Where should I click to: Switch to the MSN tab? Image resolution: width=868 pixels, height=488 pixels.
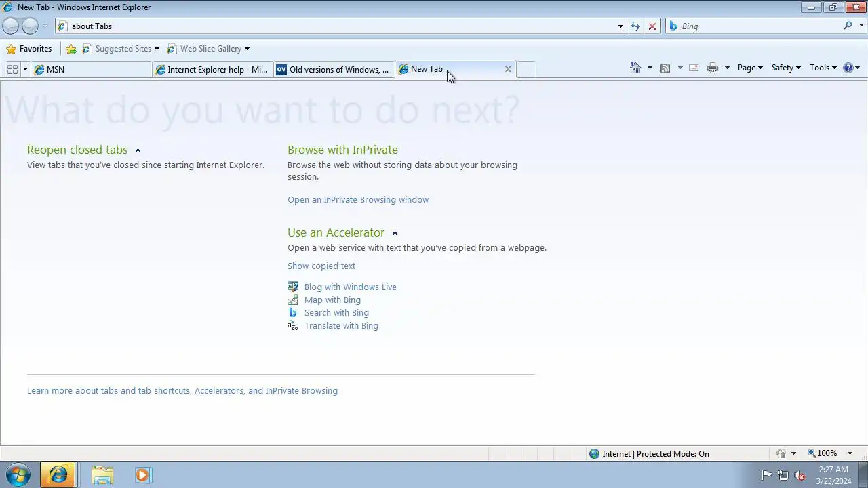[x=92, y=69]
